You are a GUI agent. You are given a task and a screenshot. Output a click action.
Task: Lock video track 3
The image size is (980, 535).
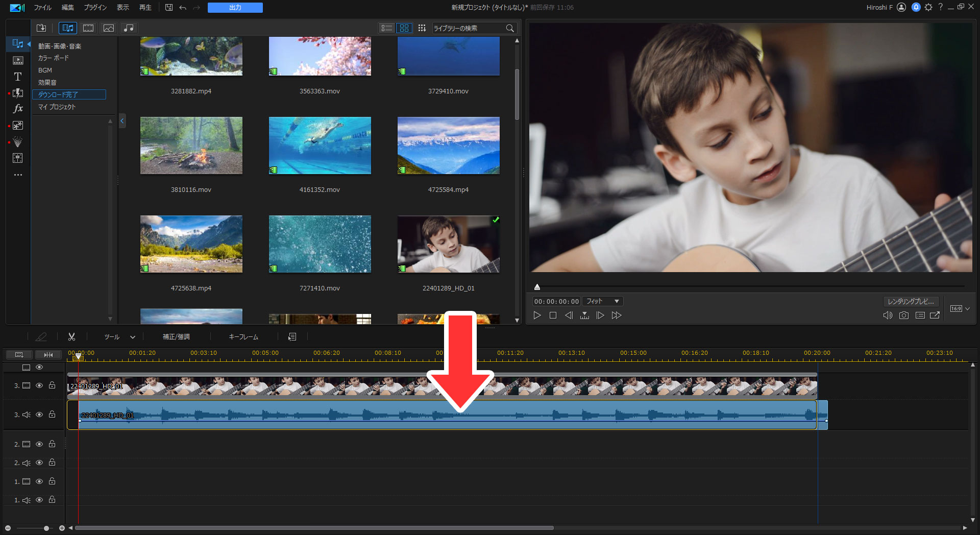52,385
